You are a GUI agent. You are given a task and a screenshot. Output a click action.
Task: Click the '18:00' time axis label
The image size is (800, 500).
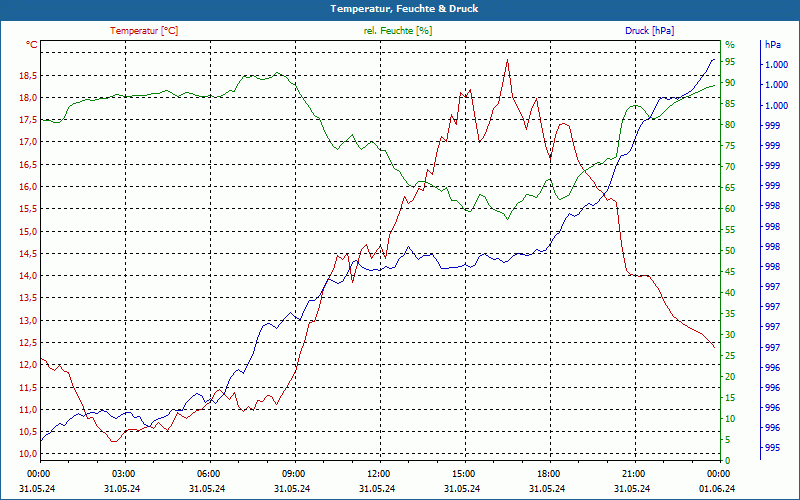click(550, 473)
